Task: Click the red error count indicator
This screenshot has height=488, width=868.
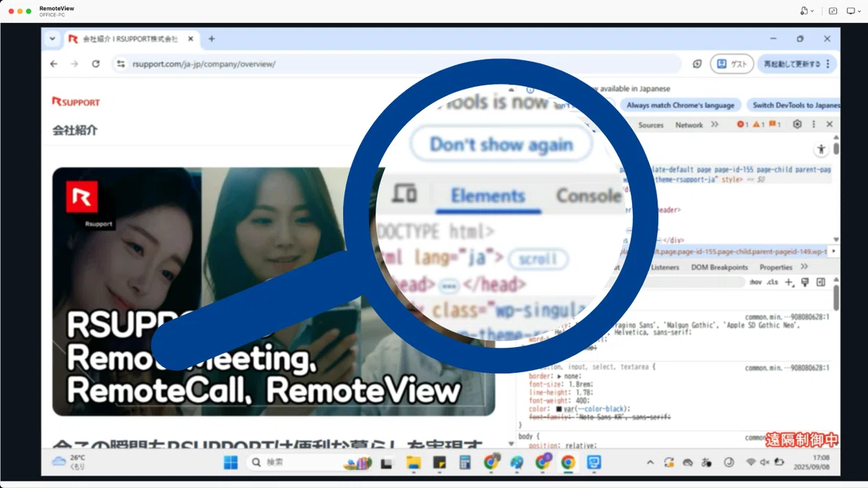Action: pos(742,125)
